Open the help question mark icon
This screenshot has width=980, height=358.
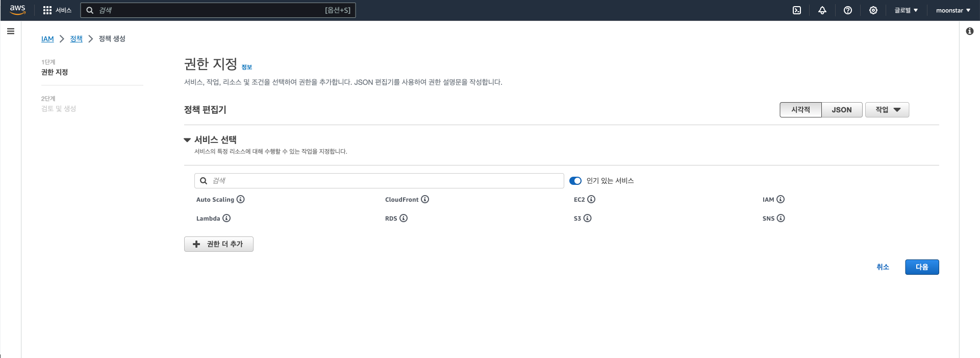(848, 10)
